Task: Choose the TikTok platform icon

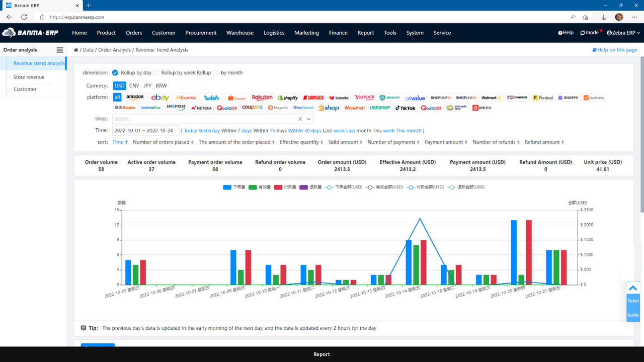Action: point(405,108)
